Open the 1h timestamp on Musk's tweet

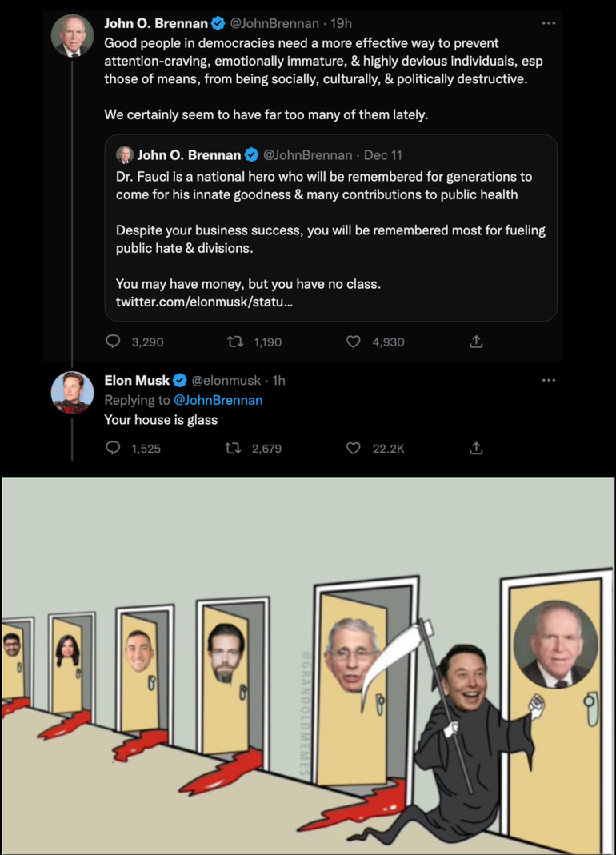[x=279, y=381]
